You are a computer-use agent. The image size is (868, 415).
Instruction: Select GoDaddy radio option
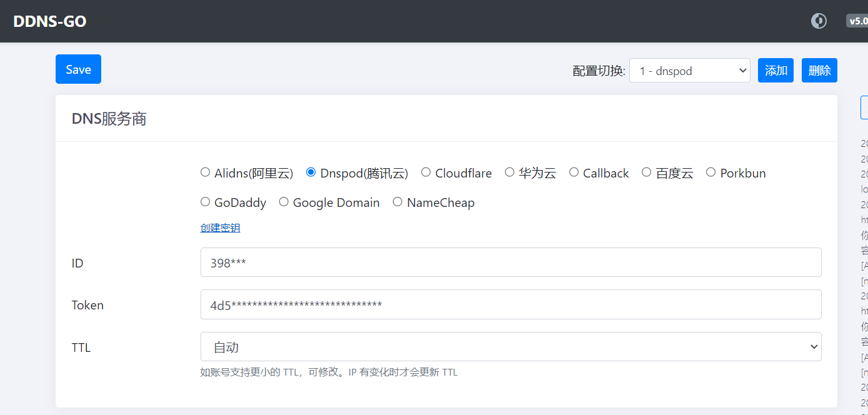(x=205, y=202)
